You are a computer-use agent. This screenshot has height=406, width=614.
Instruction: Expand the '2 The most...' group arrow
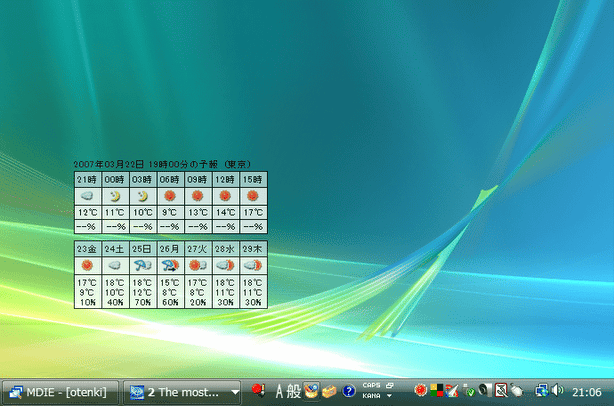[235, 392]
